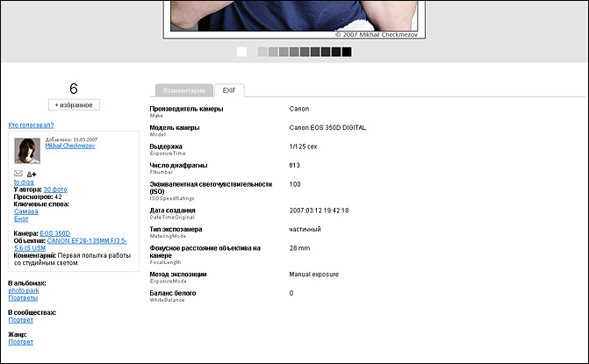Pick the lightest gray background swatch

pyautogui.click(x=262, y=53)
